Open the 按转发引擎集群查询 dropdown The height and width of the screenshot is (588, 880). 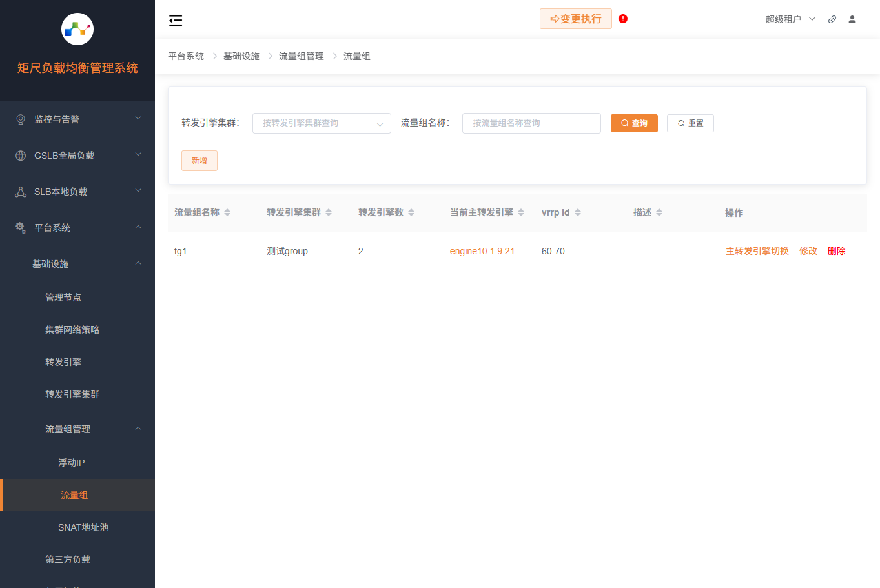322,123
